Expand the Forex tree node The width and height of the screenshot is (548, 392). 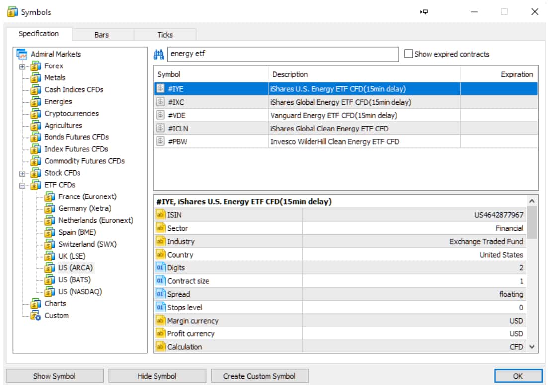22,66
